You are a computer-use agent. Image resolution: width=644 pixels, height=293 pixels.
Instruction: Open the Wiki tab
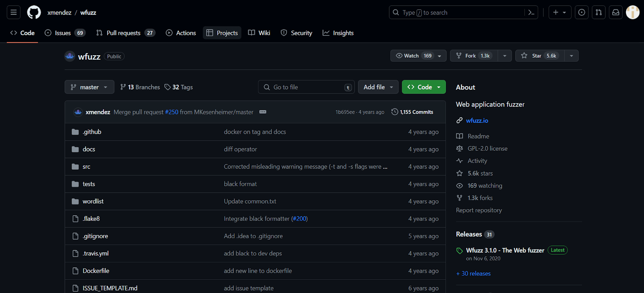coord(259,33)
